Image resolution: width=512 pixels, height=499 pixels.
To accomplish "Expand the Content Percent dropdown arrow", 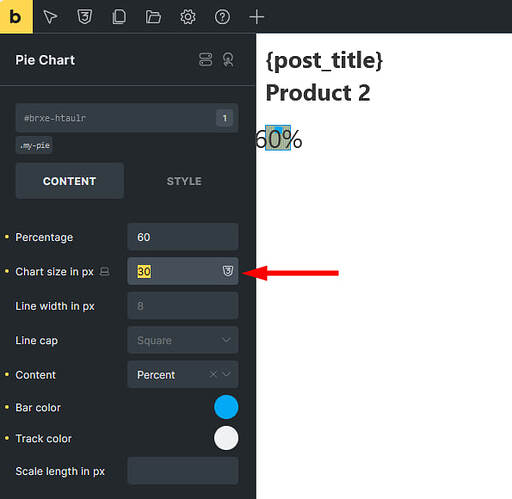I will (226, 374).
